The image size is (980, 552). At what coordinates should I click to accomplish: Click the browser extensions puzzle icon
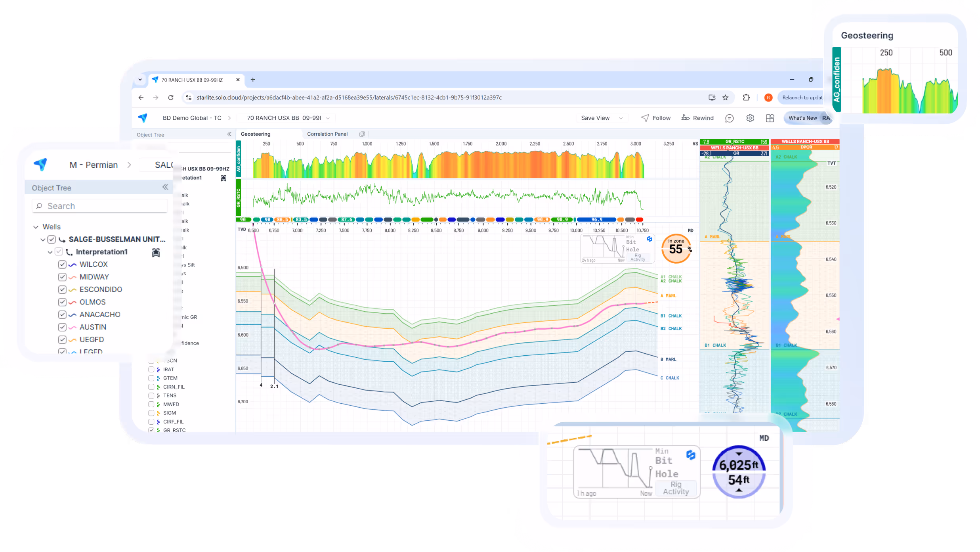click(746, 98)
